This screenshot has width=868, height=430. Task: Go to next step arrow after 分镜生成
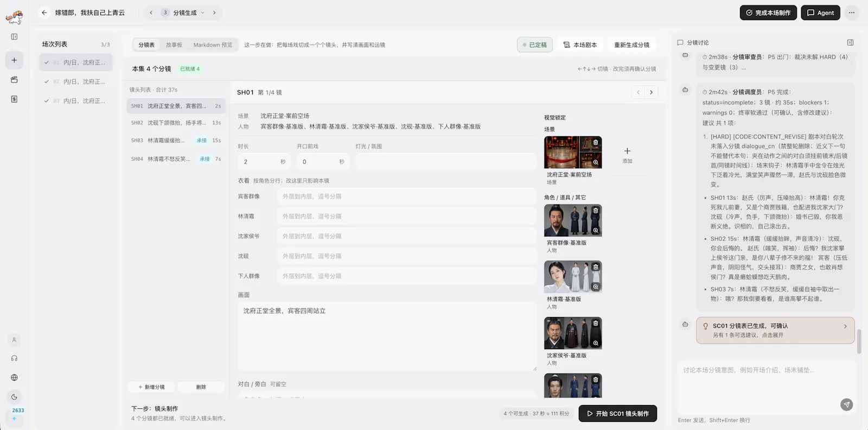point(214,12)
